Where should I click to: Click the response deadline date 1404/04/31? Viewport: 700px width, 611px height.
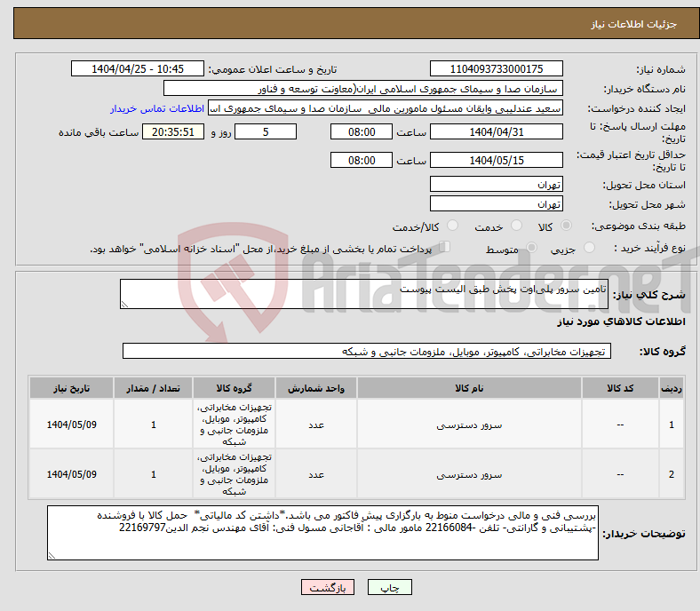coord(496,131)
